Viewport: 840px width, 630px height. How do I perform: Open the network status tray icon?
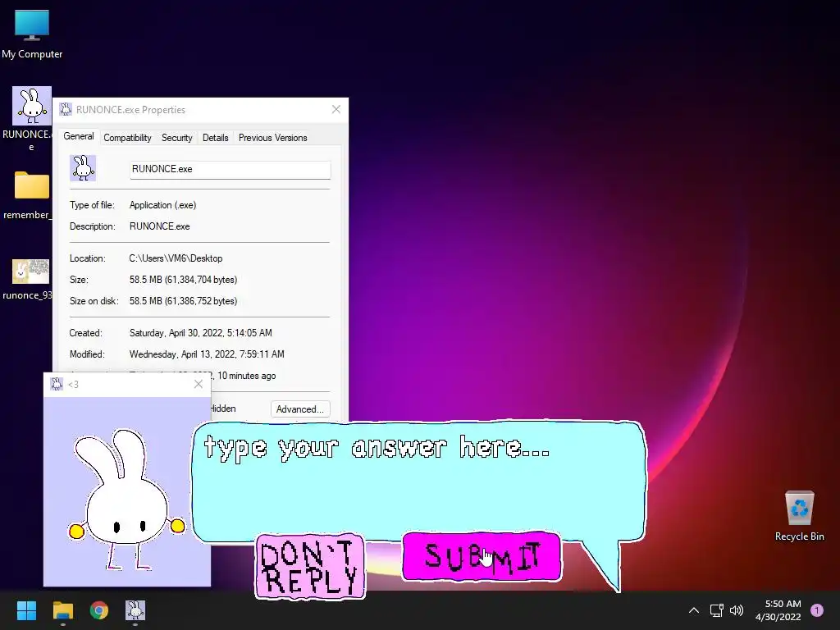716,610
